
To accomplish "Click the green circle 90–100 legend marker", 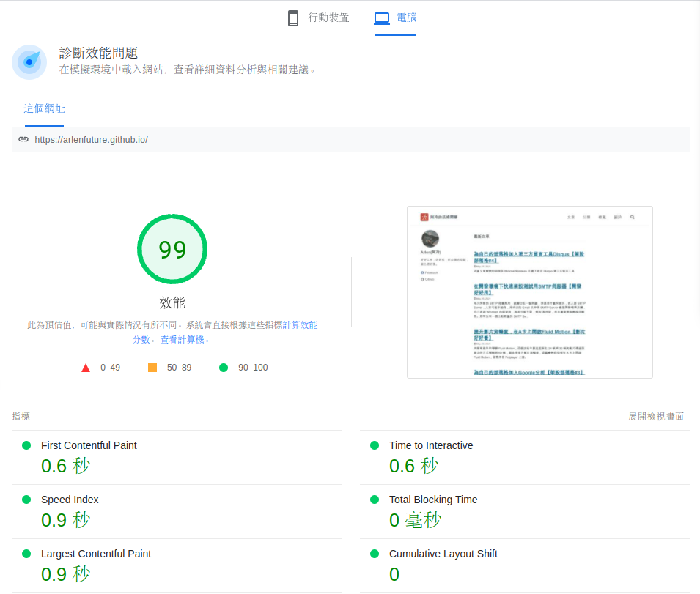I will click(224, 367).
